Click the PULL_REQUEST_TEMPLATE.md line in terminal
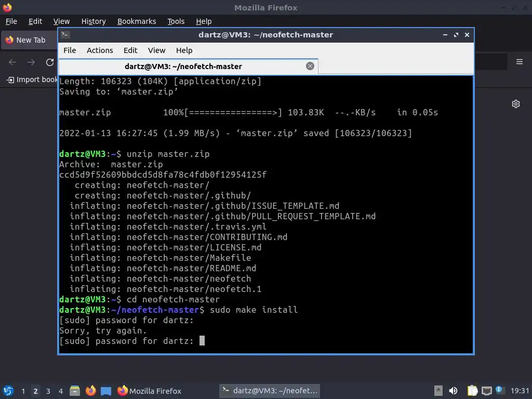 tap(222, 217)
